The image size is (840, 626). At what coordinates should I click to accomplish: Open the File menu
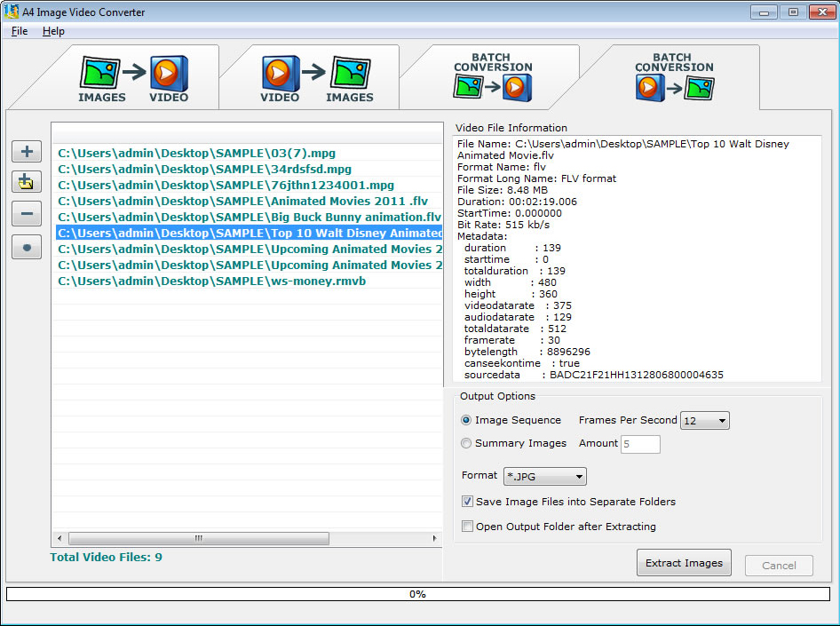pyautogui.click(x=19, y=31)
